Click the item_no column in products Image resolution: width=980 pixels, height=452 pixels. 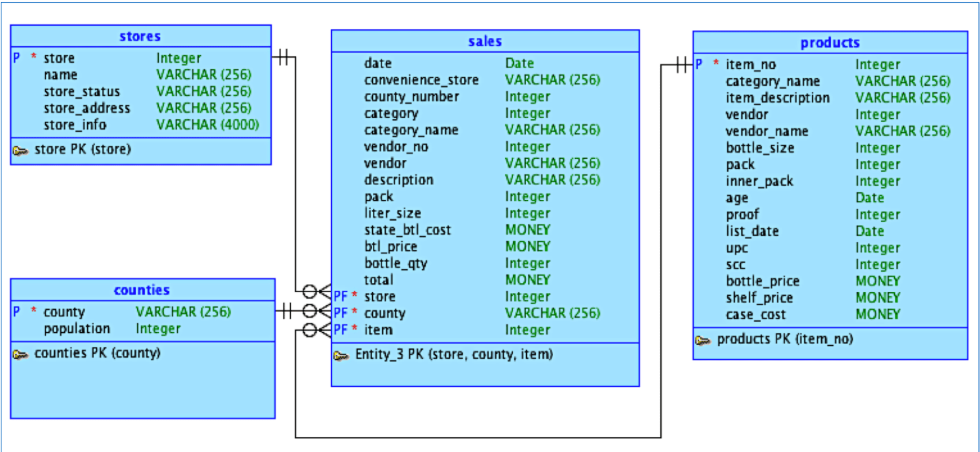pyautogui.click(x=750, y=65)
